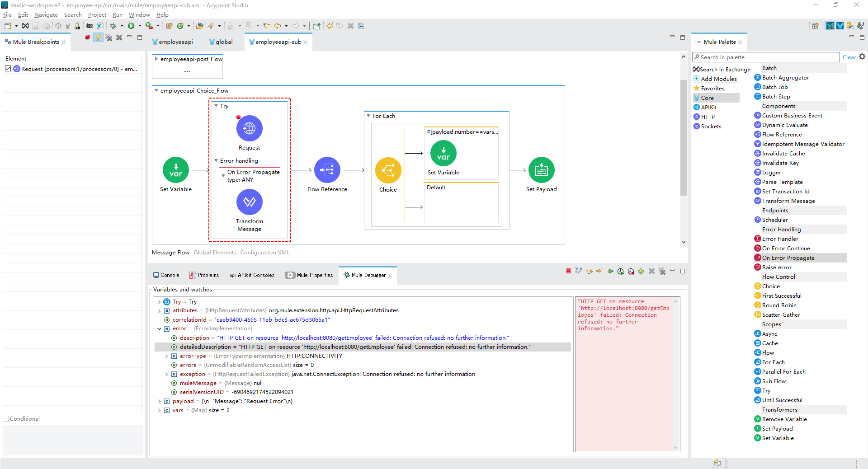
Task: Click the green Run toolbar icon
Action: tap(131, 26)
